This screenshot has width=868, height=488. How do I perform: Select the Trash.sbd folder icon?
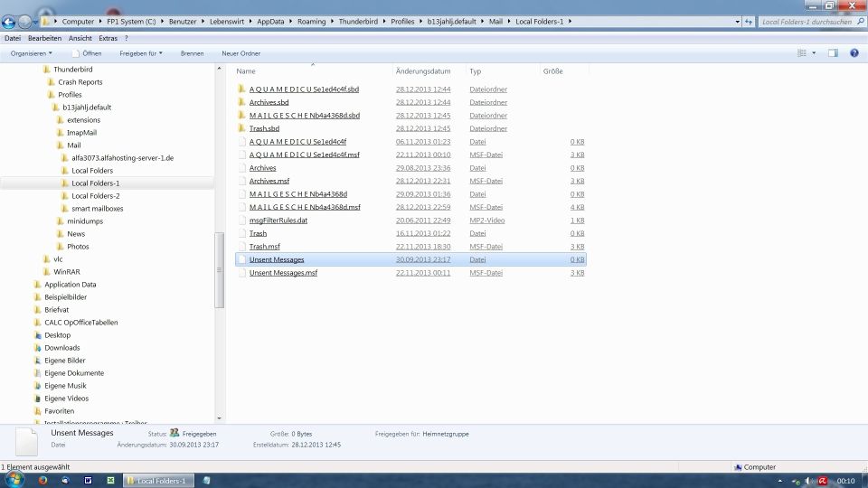pos(241,127)
